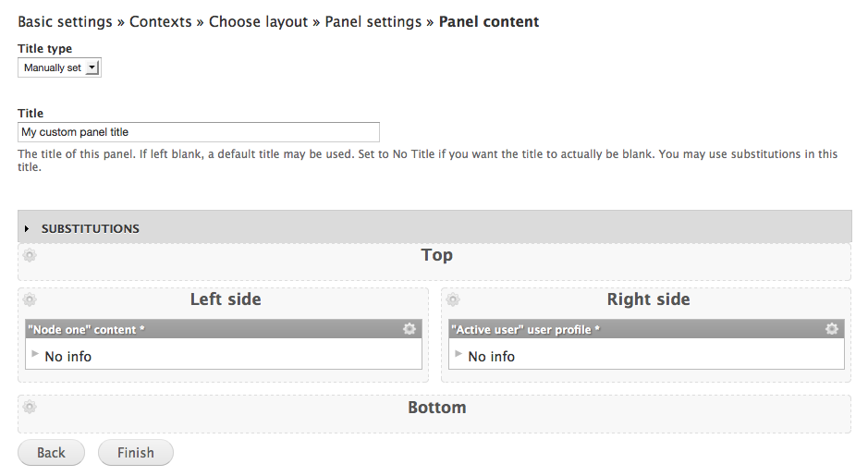This screenshot has height=476, width=868.
Task: Expand the Substitutions section
Action: (x=90, y=228)
